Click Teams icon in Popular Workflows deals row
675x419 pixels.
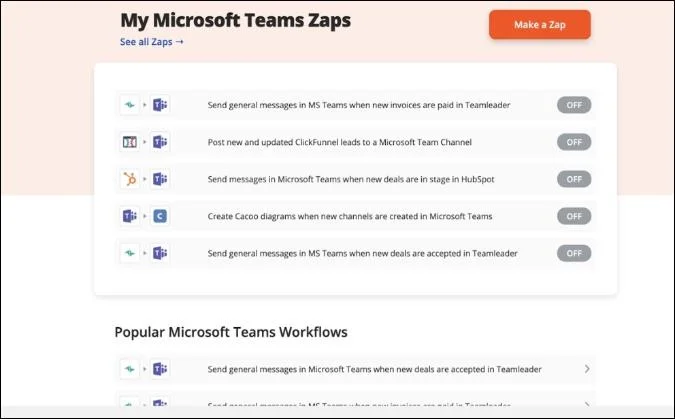pyautogui.click(x=160, y=369)
